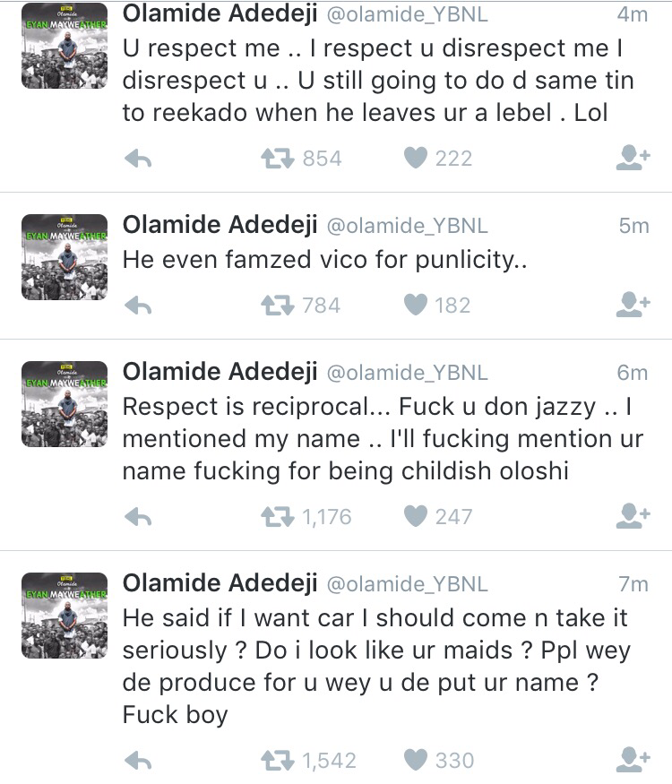Screen dimensions: 672x784
Task: Tap follow icon on the 7m tweet
Action: tap(633, 761)
